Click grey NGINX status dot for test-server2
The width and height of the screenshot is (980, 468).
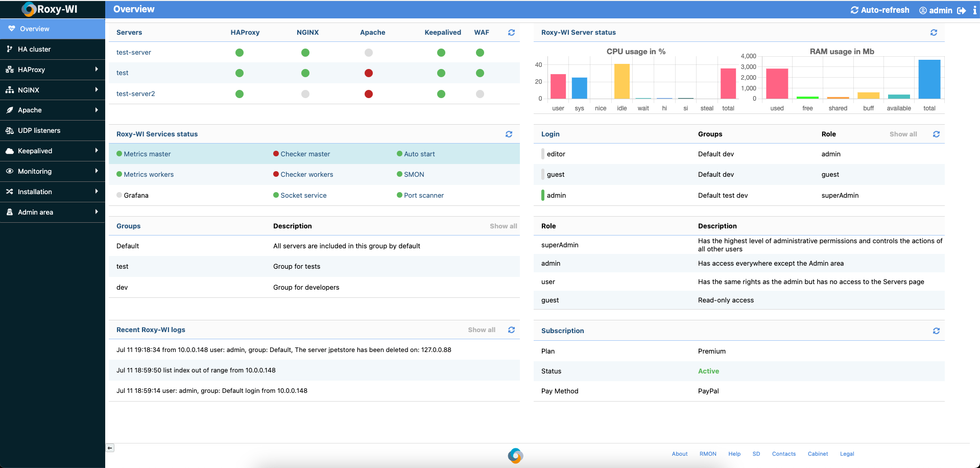(305, 94)
